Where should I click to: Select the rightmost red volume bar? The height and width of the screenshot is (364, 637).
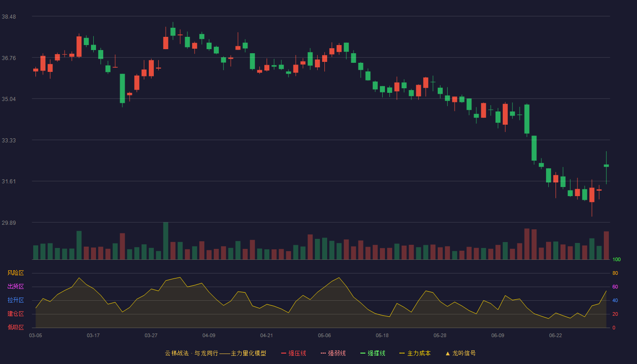[x=606, y=245]
